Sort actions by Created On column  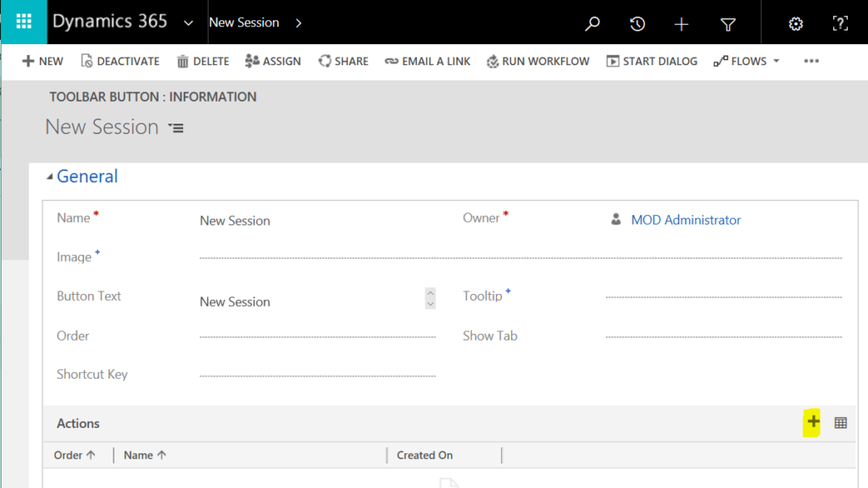425,455
